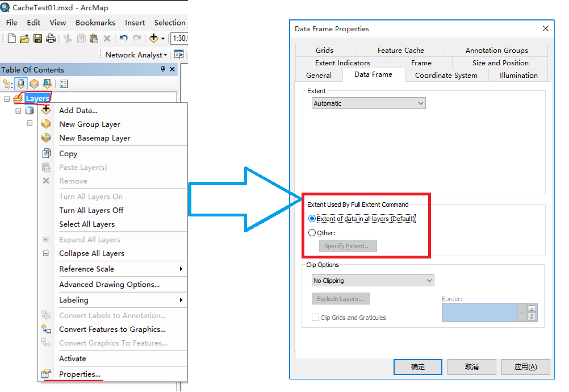569x392 pixels.
Task: Open the File menu
Action: pos(11,23)
